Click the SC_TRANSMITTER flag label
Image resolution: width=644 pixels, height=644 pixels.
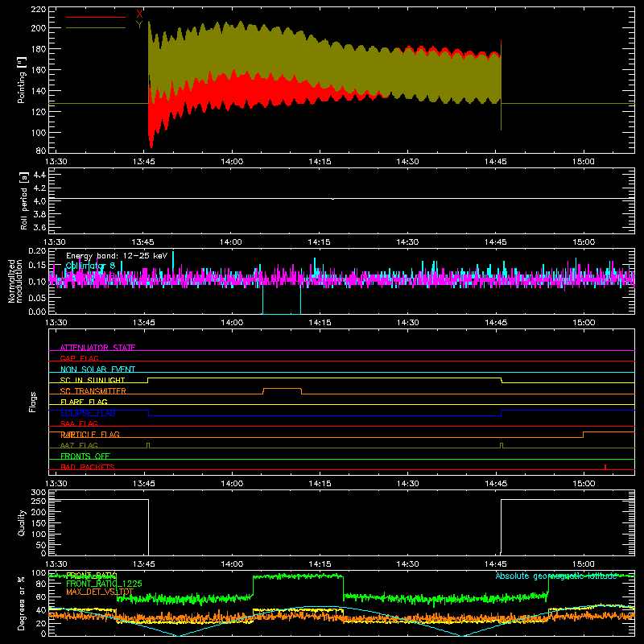(x=93, y=390)
